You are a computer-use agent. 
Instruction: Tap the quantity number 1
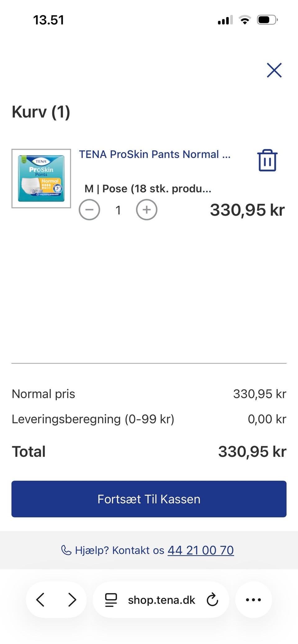click(118, 210)
